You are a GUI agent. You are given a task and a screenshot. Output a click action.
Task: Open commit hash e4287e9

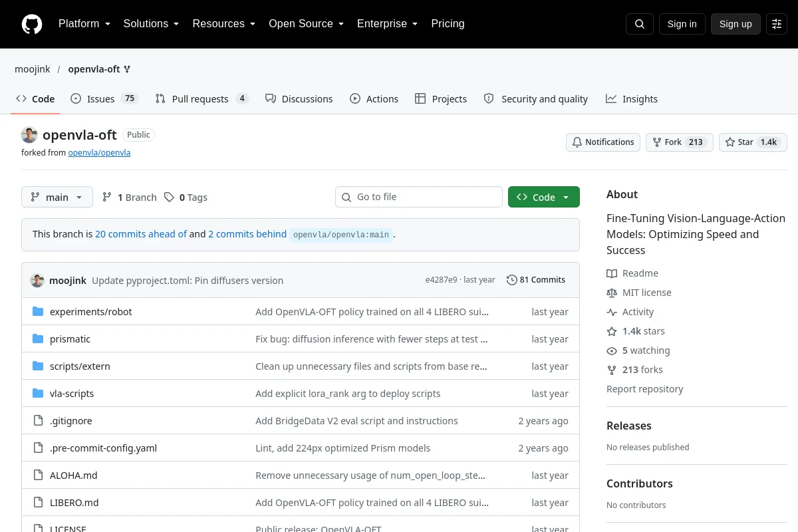(442, 280)
